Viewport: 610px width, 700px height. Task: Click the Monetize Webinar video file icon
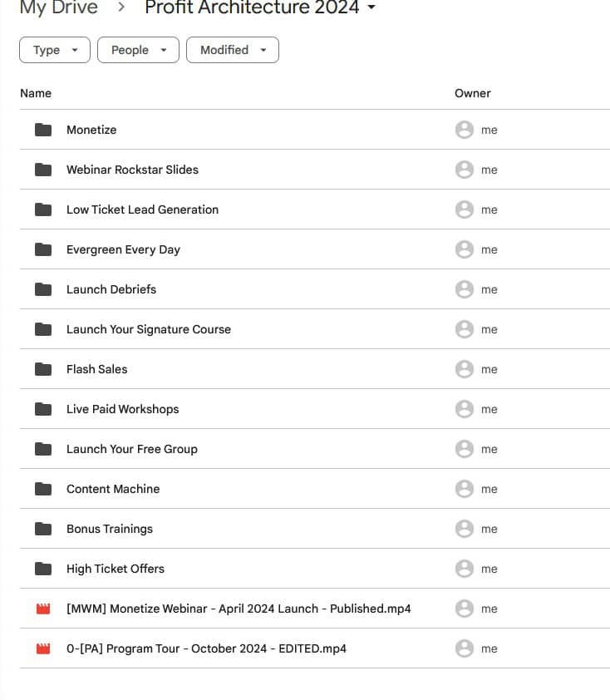click(x=43, y=609)
